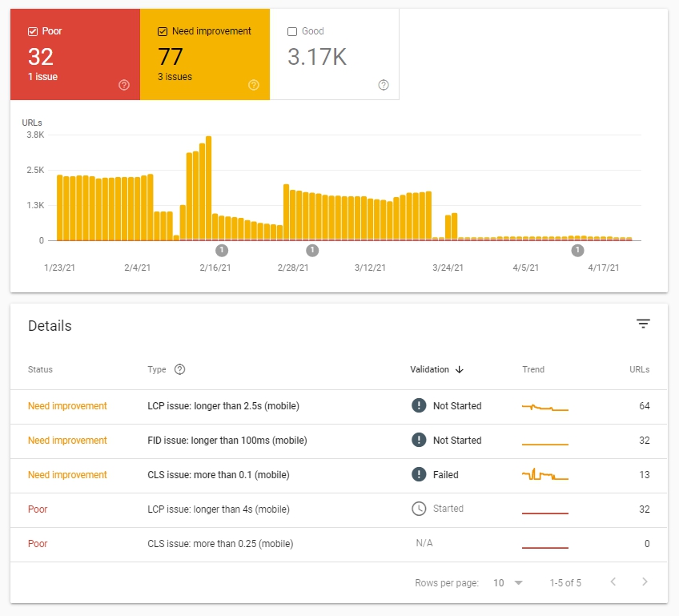Click the Failed validation alert icon
The height and width of the screenshot is (616, 679).
[419, 475]
